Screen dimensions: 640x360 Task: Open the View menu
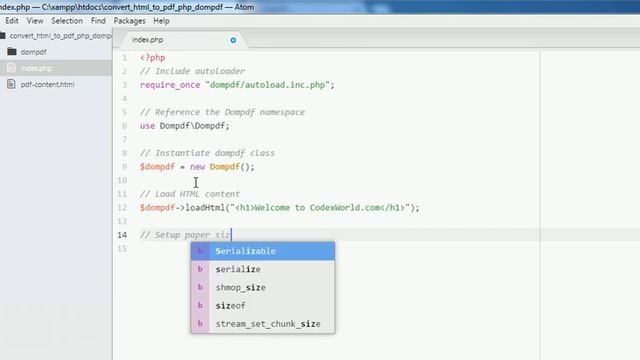point(35,21)
